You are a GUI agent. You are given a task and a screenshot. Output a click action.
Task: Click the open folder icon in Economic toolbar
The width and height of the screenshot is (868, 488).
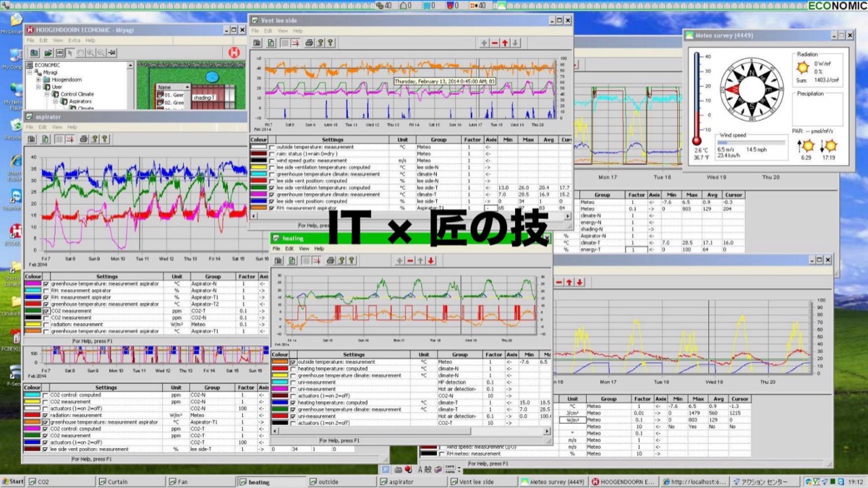(47, 53)
